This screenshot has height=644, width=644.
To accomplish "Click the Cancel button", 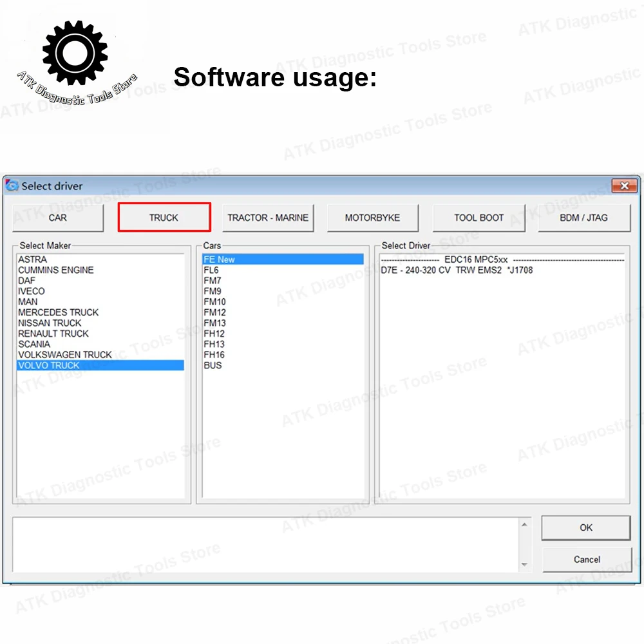I will click(587, 560).
